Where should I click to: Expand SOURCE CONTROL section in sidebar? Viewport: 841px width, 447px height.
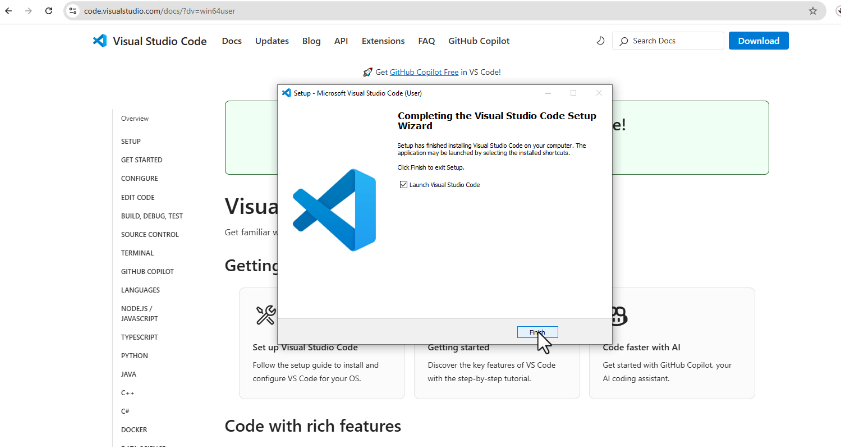(150, 235)
